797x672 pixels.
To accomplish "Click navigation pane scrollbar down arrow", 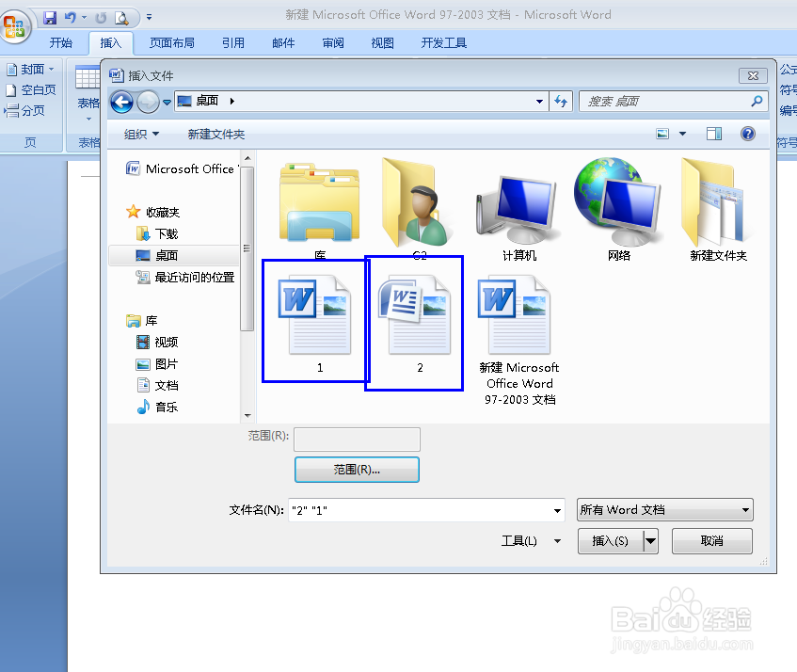I will point(247,415).
